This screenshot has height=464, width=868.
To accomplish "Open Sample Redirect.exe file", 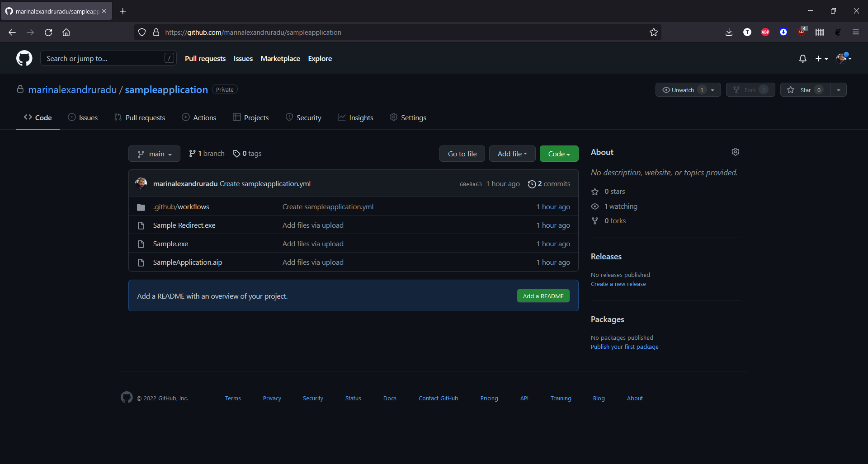I will click(x=184, y=225).
